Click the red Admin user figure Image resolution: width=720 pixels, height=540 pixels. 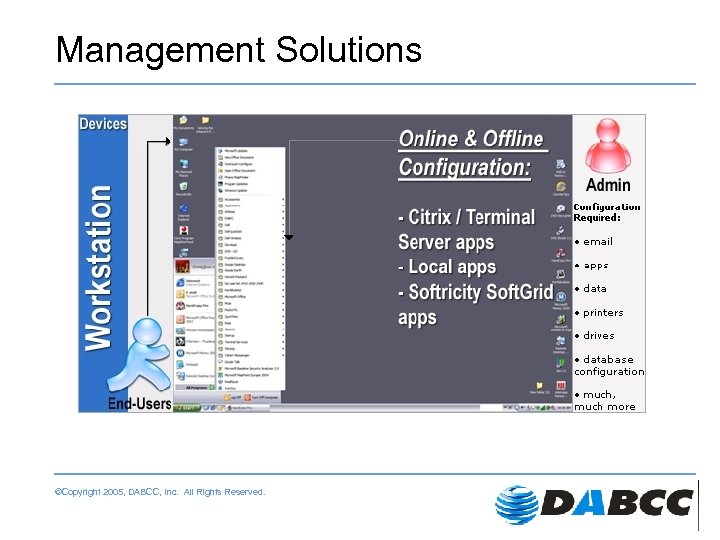608,145
